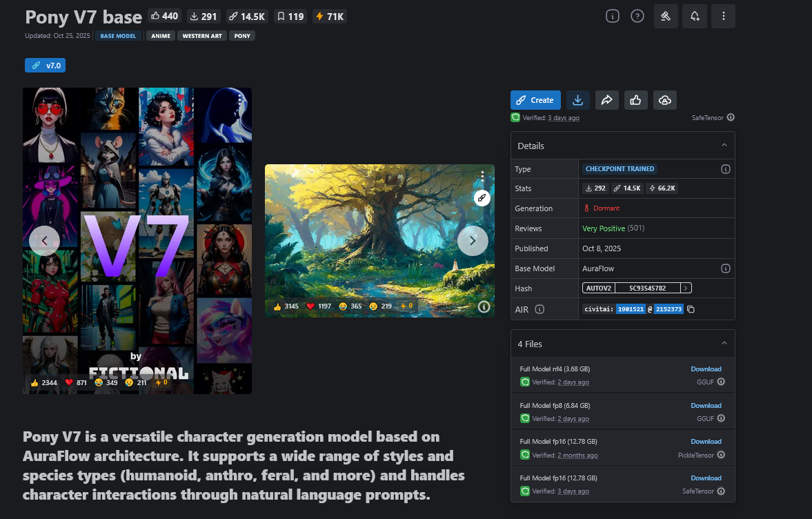Click the PONY tag
The image size is (812, 519).
242,36
